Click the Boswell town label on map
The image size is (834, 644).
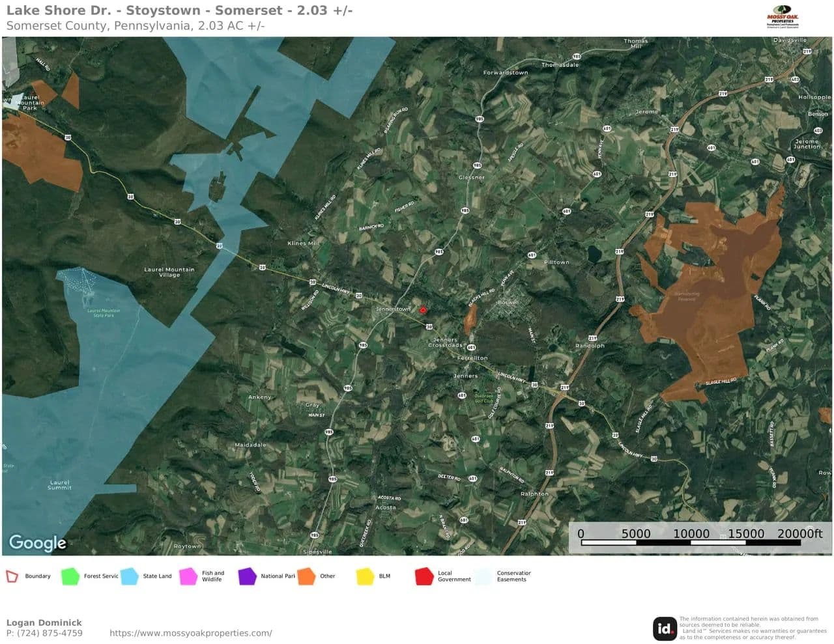pos(508,303)
